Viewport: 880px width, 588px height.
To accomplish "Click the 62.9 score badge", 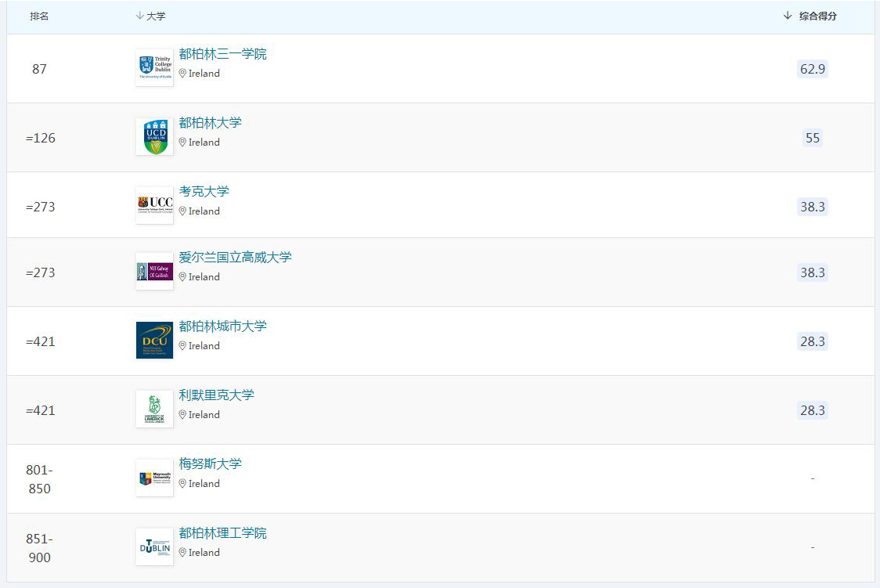I will (812, 69).
